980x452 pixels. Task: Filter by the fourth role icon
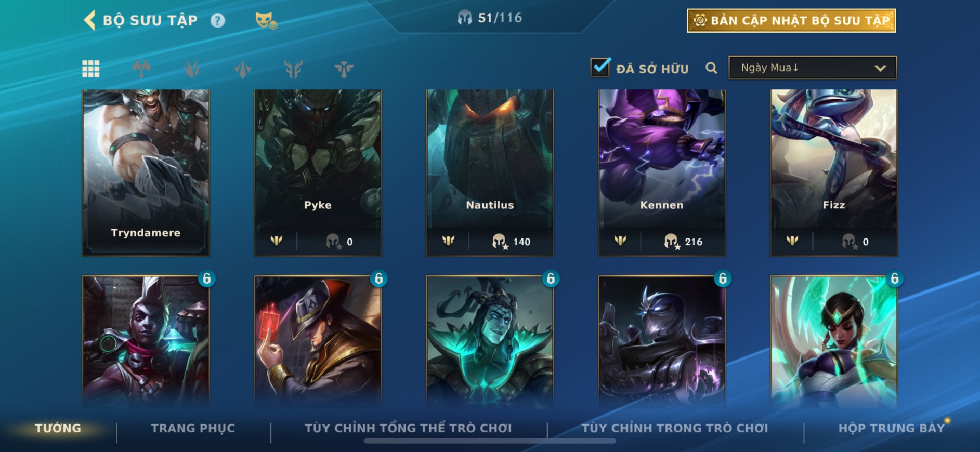click(x=293, y=69)
